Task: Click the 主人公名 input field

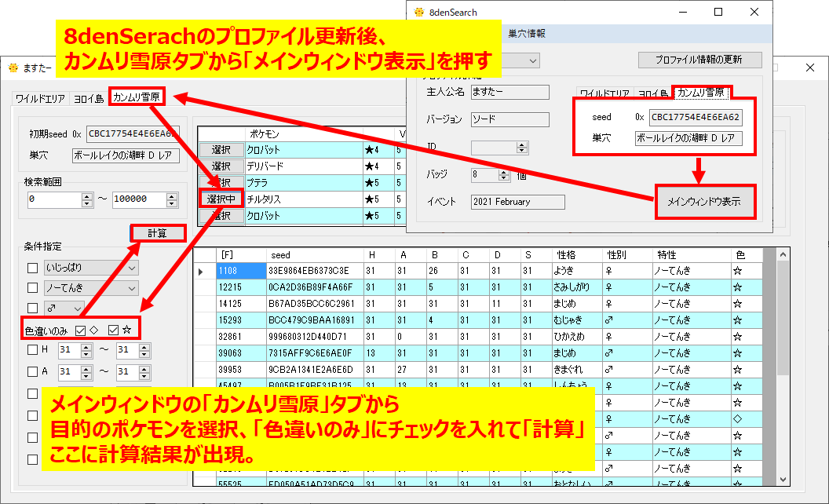Action: click(509, 92)
